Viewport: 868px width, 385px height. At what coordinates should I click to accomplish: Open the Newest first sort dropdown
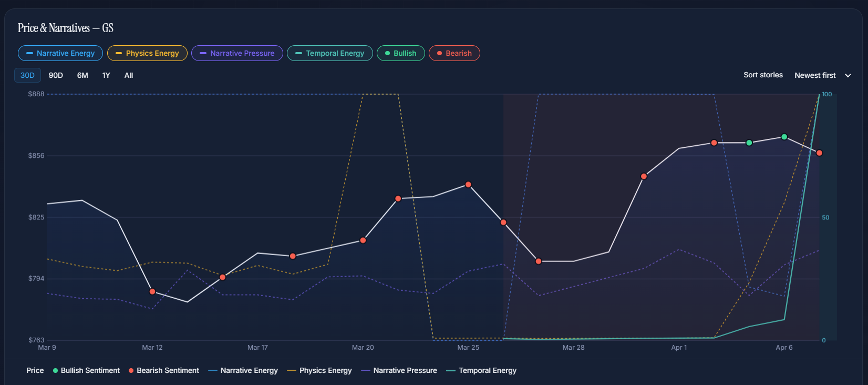click(815, 75)
